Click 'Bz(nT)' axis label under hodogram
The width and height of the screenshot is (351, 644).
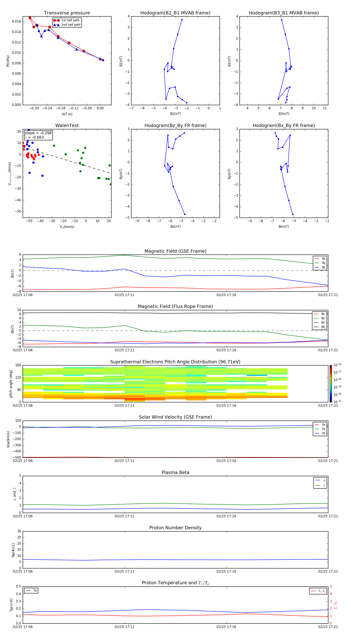[175, 227]
